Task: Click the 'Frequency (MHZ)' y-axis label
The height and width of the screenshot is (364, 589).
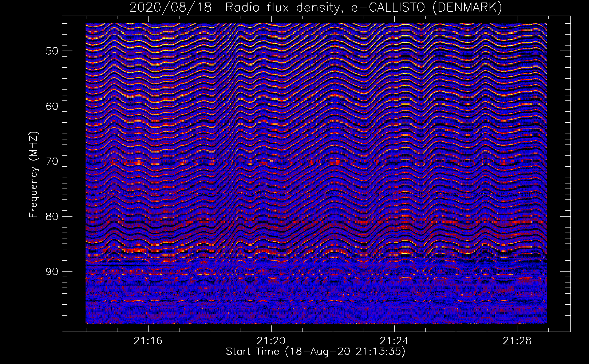Action: (33, 175)
